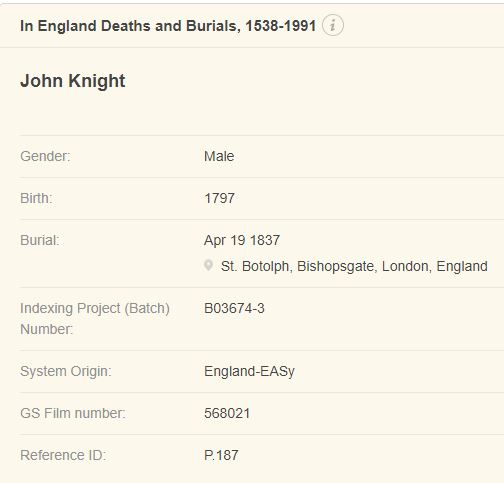This screenshot has width=504, height=483.
Task: Click the Reference ID label
Action: 63,455
